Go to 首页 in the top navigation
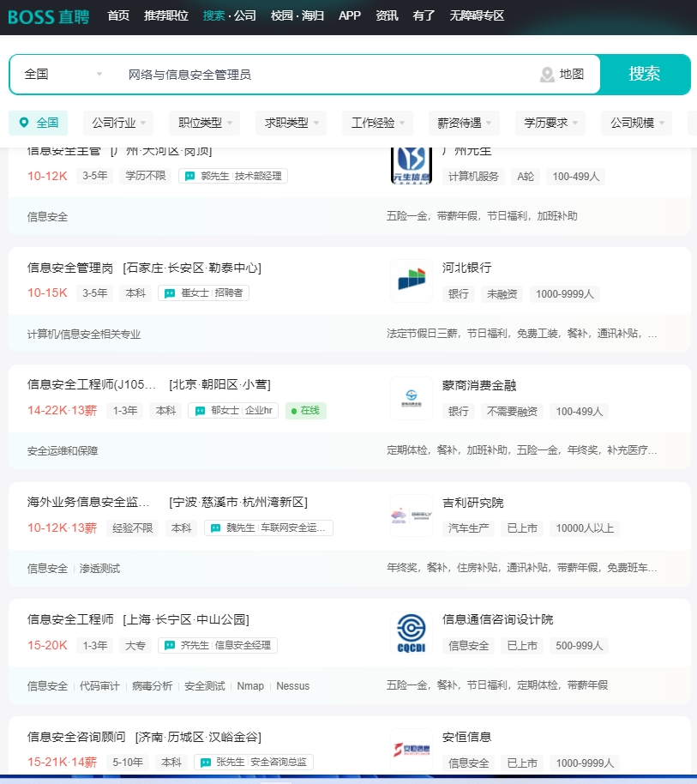The height and width of the screenshot is (784, 697). coord(118,16)
